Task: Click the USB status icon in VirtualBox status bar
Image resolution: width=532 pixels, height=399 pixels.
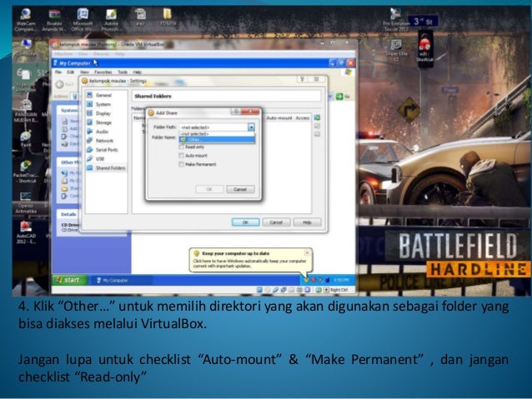Action: pyautogui.click(x=275, y=290)
